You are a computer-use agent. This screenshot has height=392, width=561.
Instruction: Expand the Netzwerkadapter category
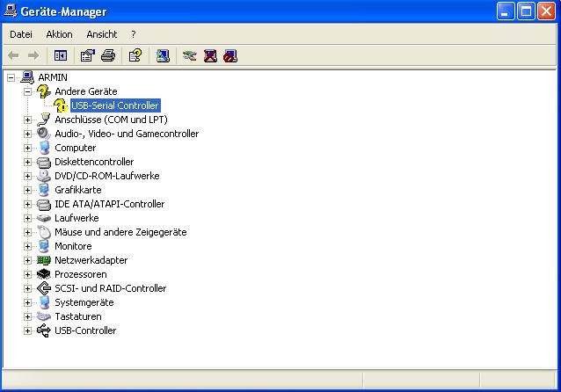[27, 260]
